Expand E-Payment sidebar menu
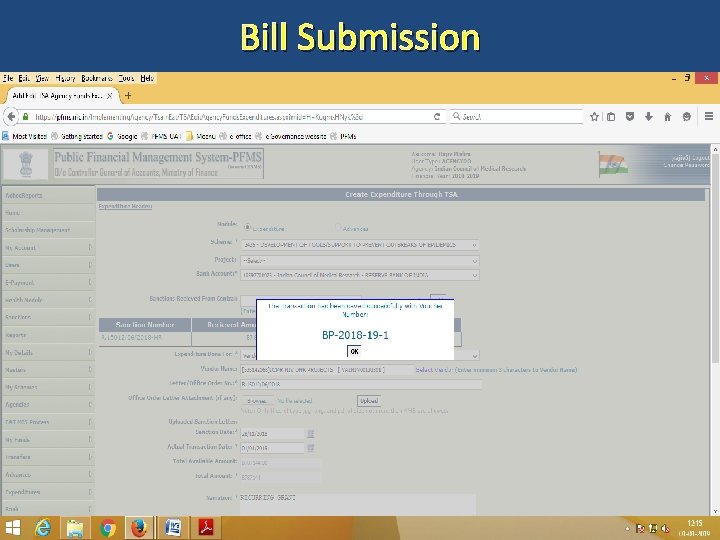The height and width of the screenshot is (540, 720). (48, 282)
